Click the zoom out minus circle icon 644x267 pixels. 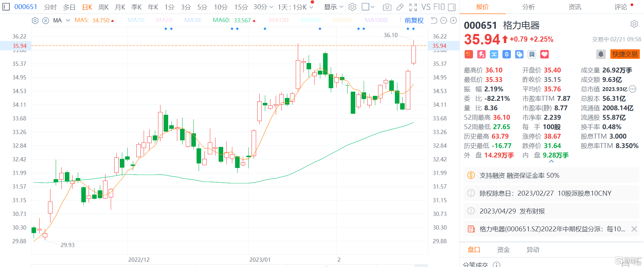pyautogui.click(x=444, y=21)
